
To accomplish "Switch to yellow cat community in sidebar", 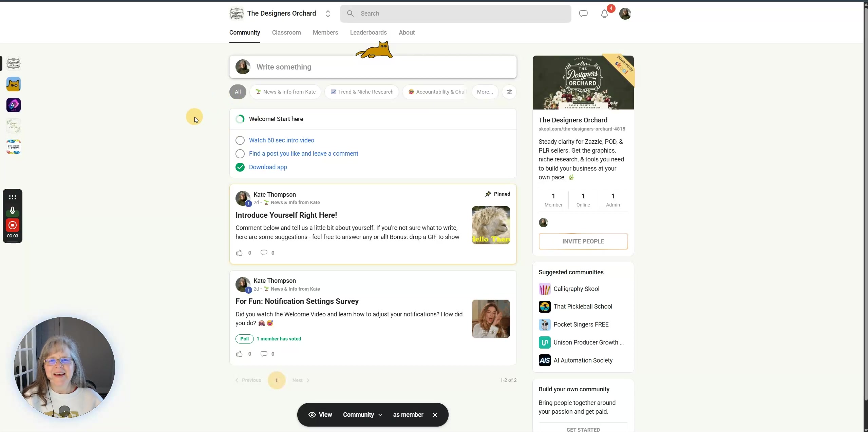I will 14,84.
